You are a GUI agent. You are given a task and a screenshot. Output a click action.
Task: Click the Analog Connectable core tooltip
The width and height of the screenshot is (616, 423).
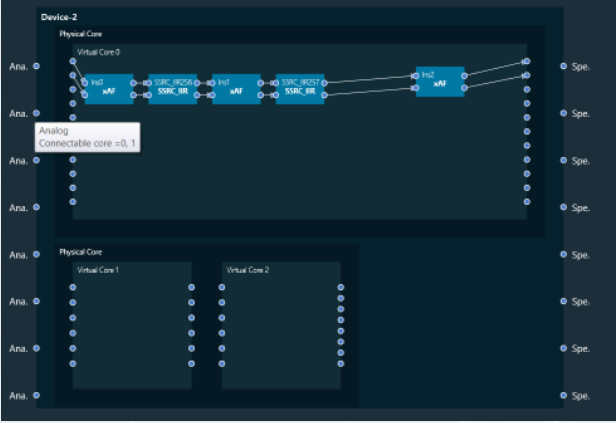click(88, 137)
